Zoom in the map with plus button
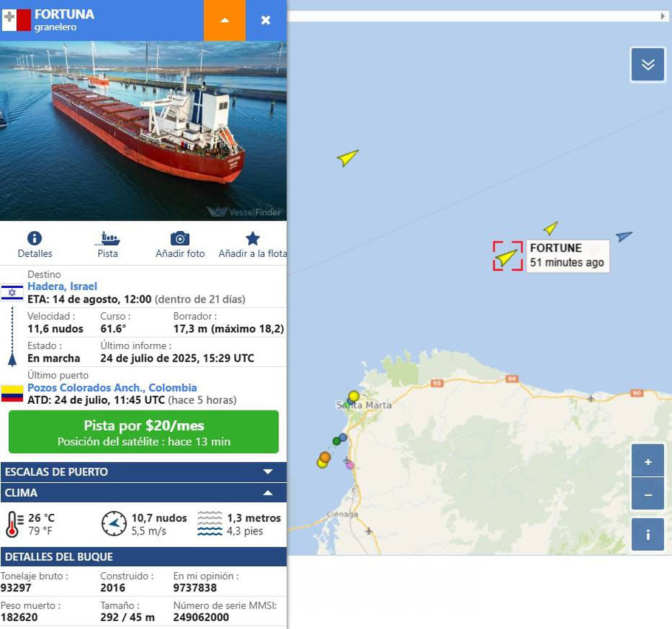 pyautogui.click(x=648, y=461)
